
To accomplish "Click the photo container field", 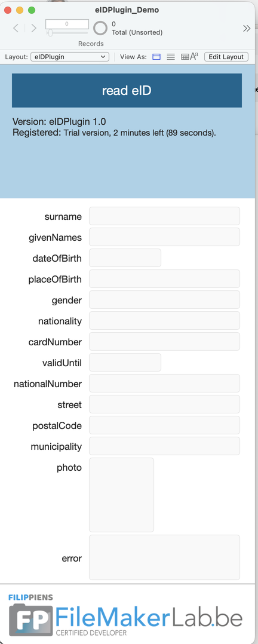I will pyautogui.click(x=122, y=495).
